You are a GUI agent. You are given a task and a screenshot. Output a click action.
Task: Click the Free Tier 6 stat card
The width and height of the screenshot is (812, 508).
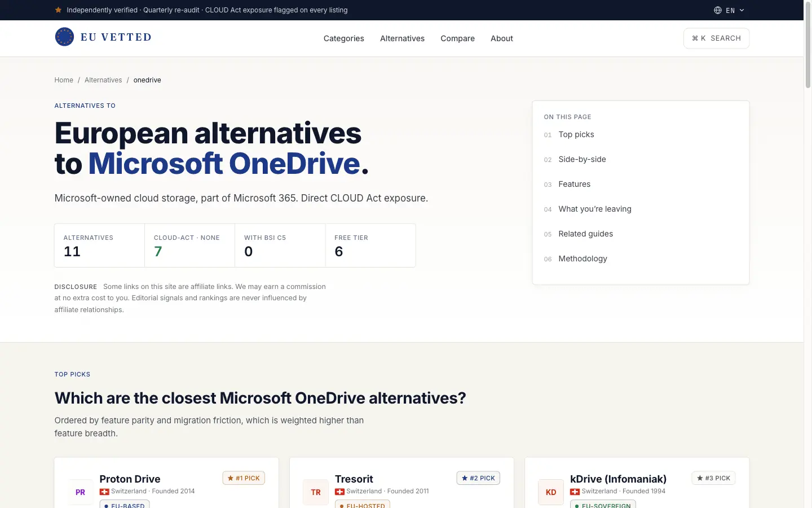(370, 246)
